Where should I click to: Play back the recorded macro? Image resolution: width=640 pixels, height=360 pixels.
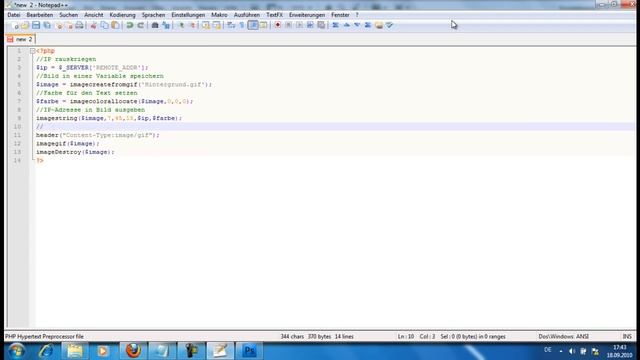coord(299,25)
